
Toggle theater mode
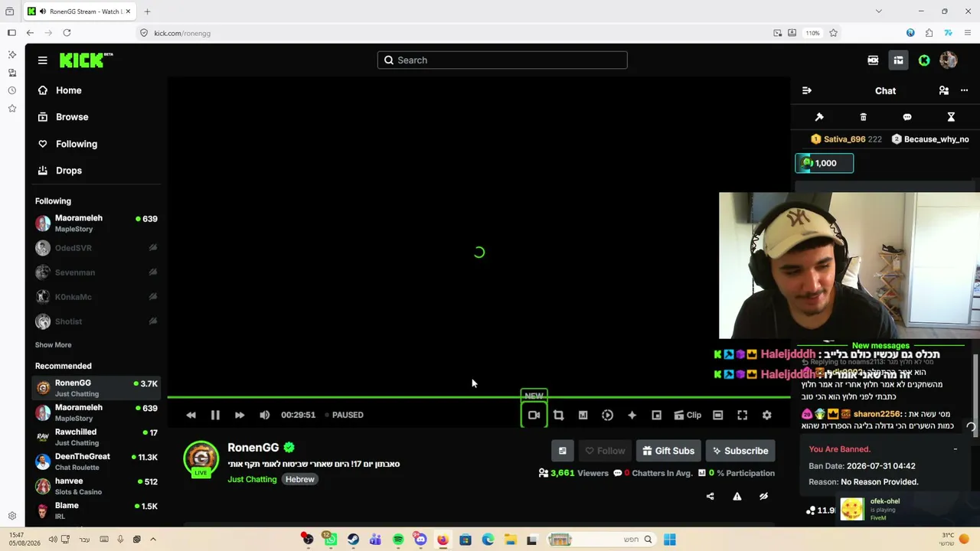(x=717, y=415)
